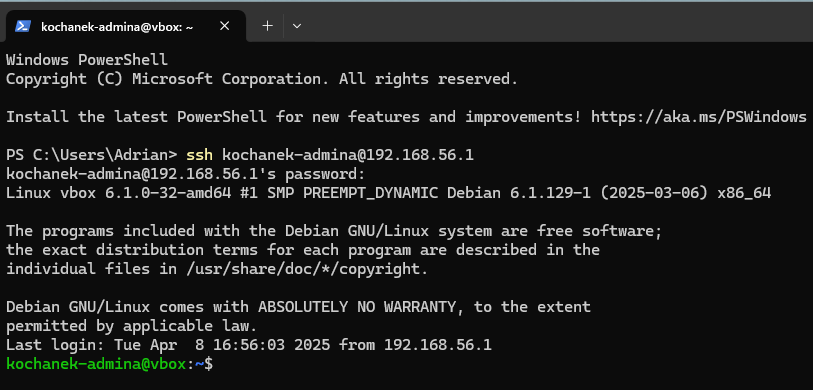813x390 pixels.
Task: Click the ABSOLUTELY NO WARRANTY text
Action: tap(357, 307)
